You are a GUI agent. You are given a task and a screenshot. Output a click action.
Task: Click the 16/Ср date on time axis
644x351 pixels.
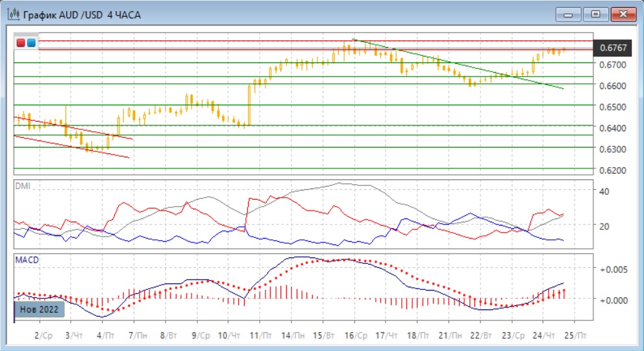[354, 335]
